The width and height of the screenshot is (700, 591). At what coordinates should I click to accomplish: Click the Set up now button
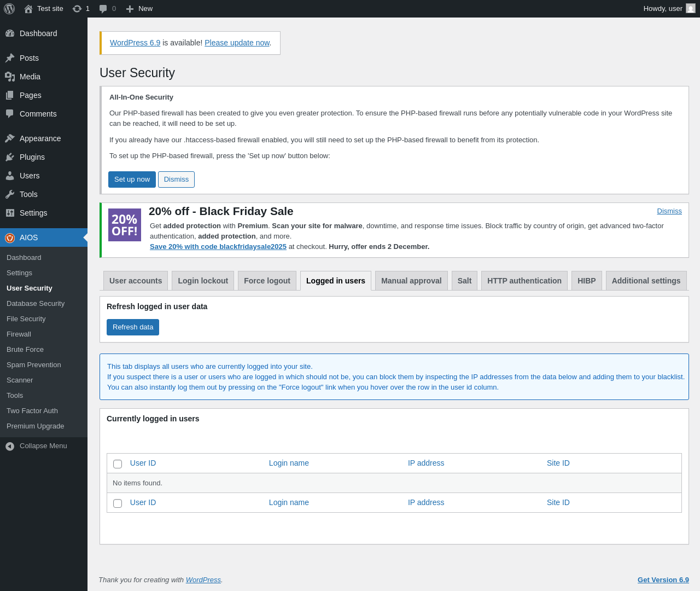132,179
